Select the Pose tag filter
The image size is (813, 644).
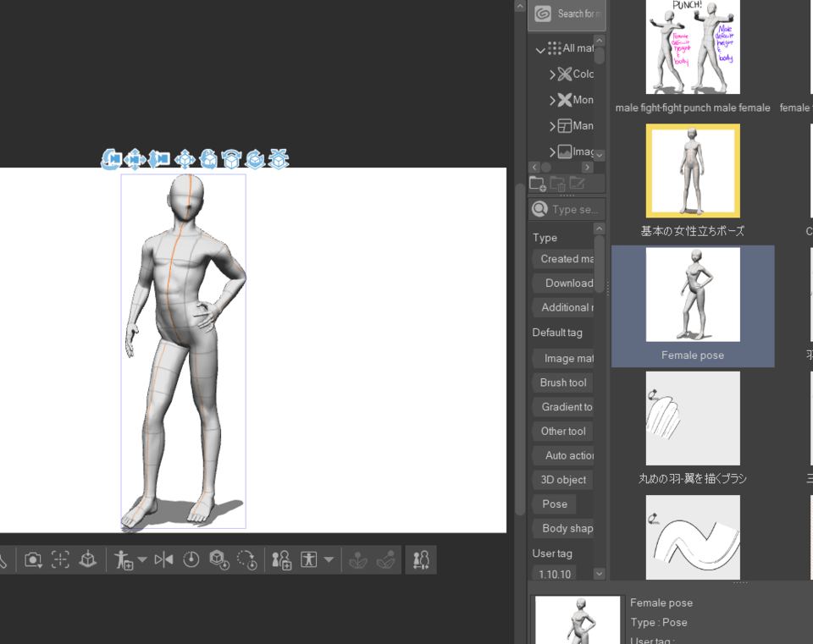554,504
